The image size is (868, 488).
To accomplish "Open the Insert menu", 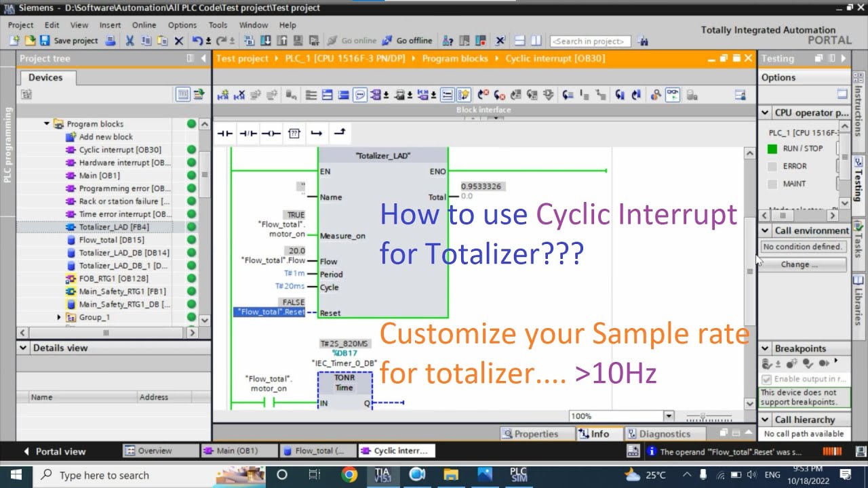I will 110,25.
